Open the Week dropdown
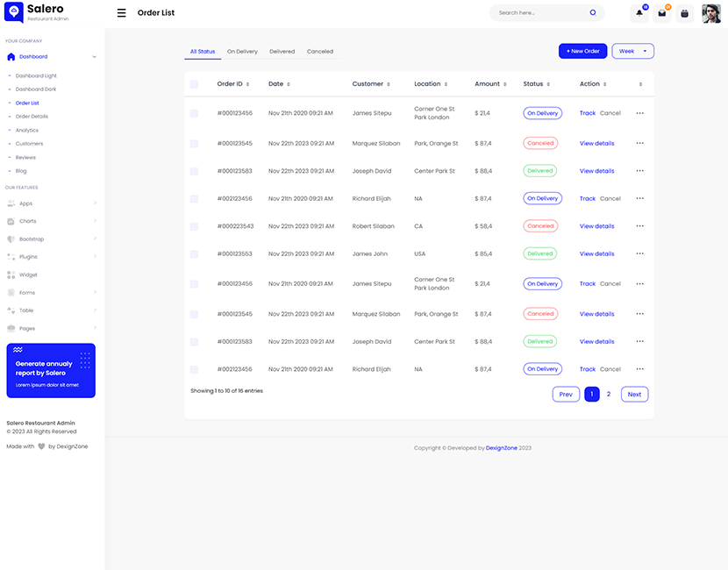Image resolution: width=728 pixels, height=570 pixels. [x=632, y=51]
